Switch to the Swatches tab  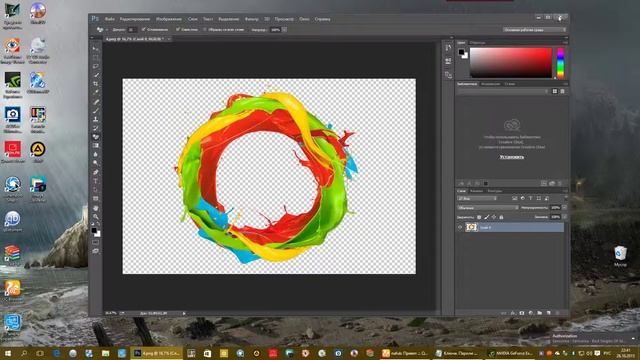tap(477, 42)
